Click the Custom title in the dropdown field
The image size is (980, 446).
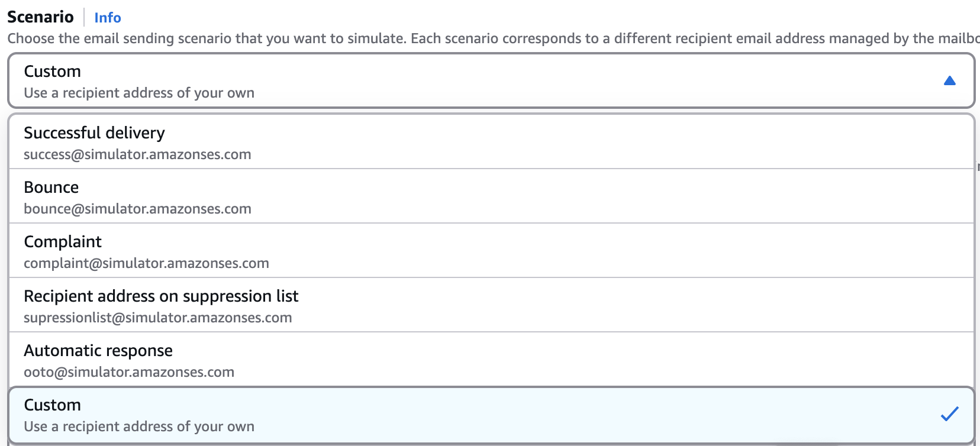[x=52, y=72]
